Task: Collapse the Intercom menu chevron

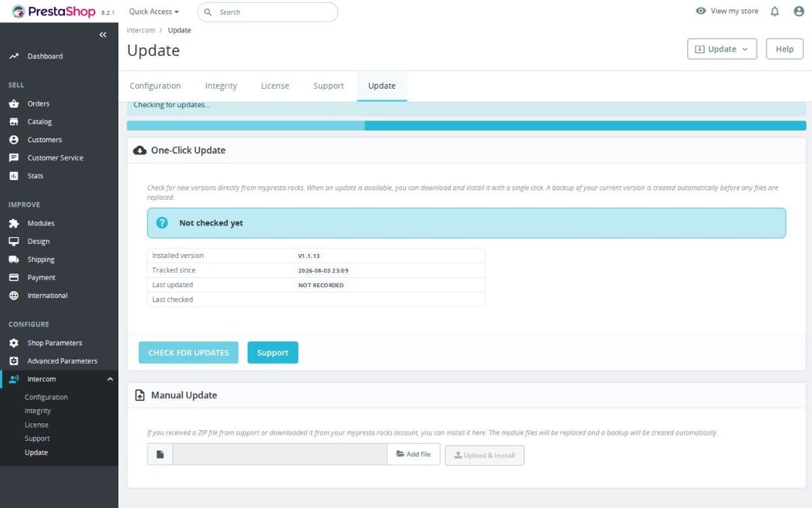Action: click(x=110, y=379)
